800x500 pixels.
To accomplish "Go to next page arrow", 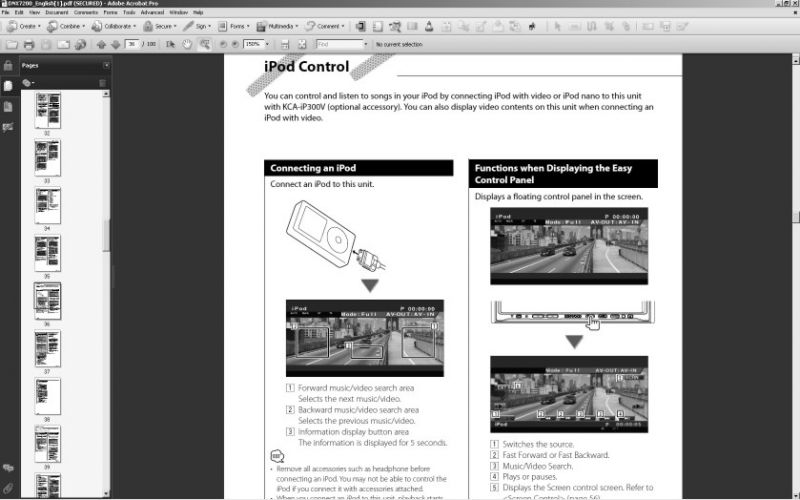I will 116,44.
